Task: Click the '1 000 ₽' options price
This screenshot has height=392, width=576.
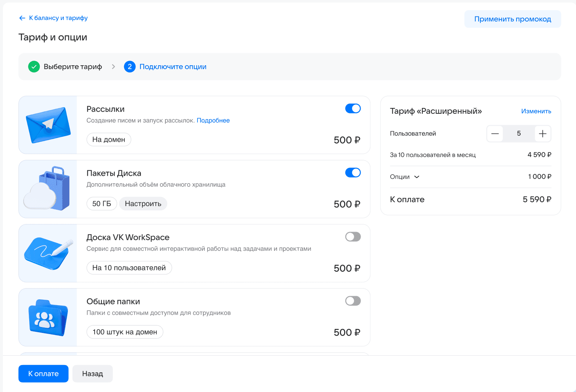Action: point(540,177)
